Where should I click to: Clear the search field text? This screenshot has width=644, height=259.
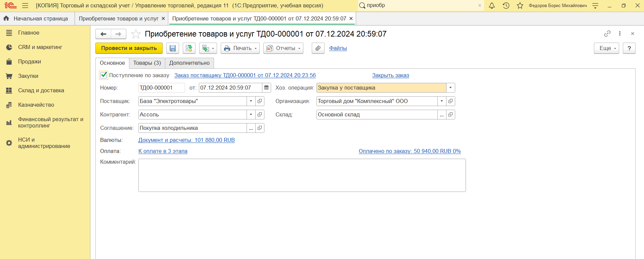coord(480,5)
